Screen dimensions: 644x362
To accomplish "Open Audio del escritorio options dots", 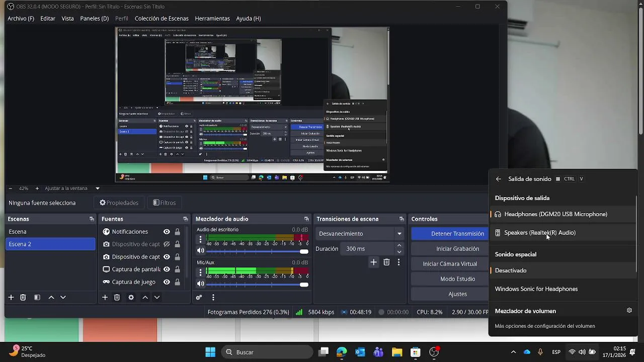I will click(201, 239).
